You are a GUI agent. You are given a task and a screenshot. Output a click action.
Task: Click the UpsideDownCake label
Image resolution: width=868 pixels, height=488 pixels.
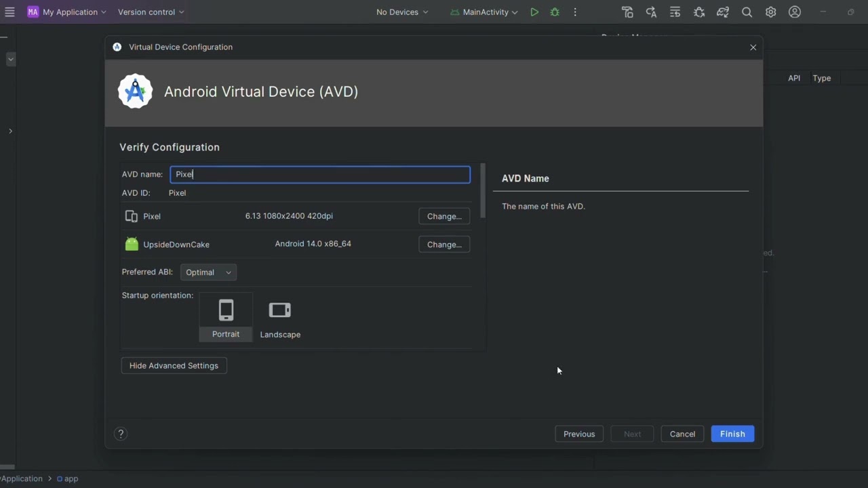point(176,245)
